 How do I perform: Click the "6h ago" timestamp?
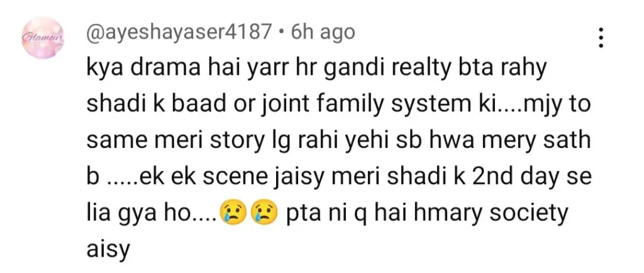(x=323, y=32)
